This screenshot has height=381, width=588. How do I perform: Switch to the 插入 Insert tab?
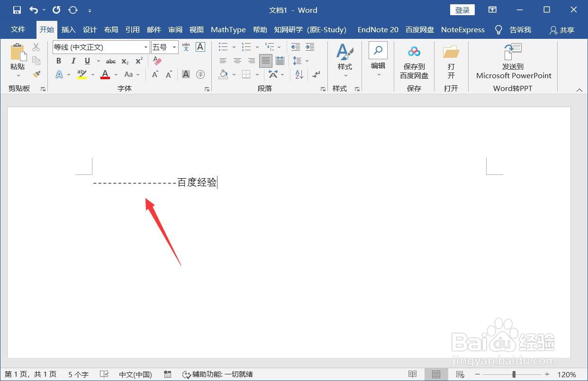[x=68, y=29]
